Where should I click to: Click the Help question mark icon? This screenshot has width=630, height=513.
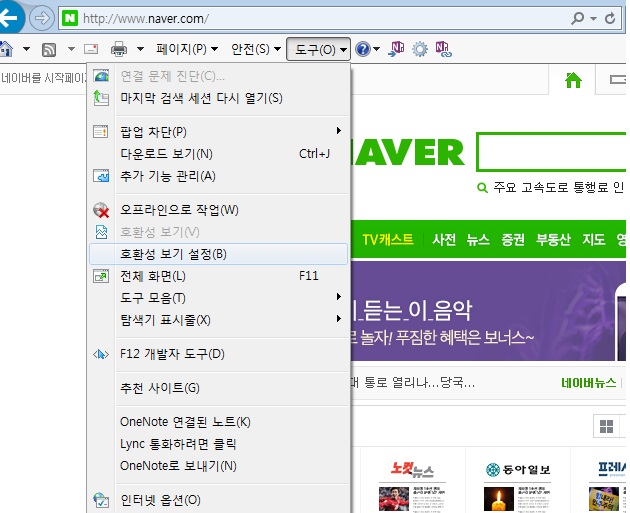[x=363, y=49]
